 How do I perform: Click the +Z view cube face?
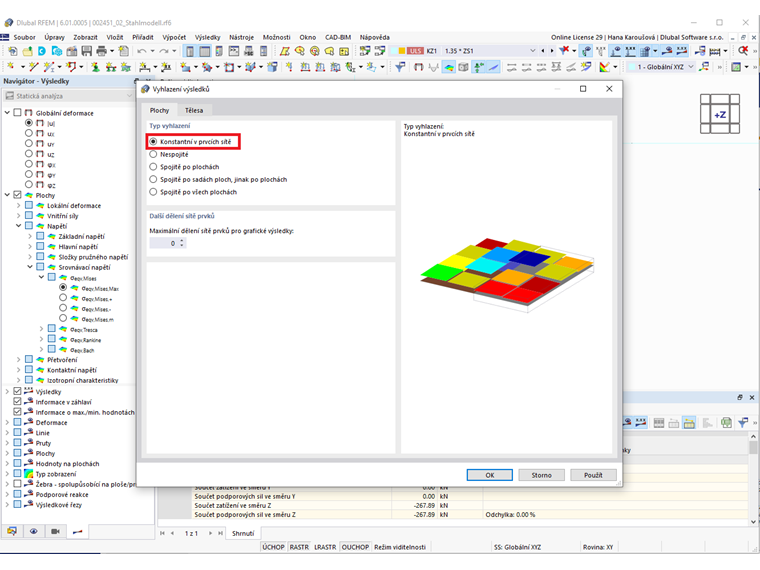tap(720, 115)
